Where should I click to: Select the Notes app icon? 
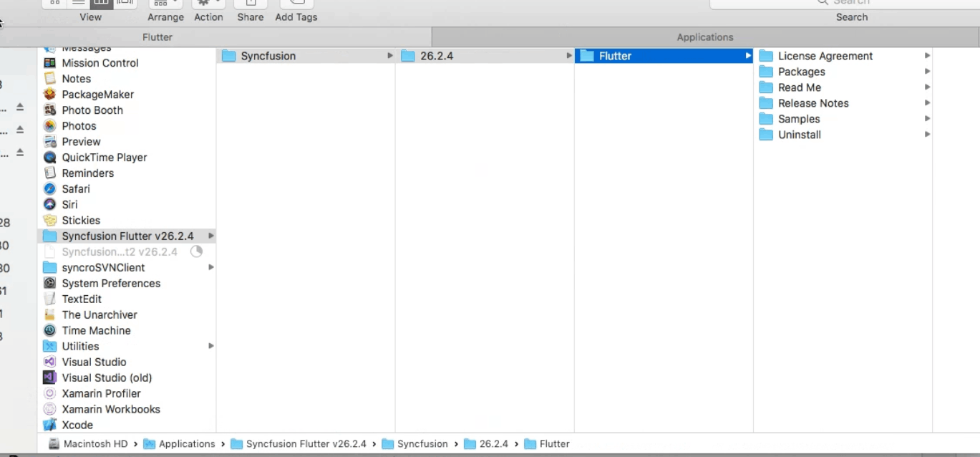49,79
